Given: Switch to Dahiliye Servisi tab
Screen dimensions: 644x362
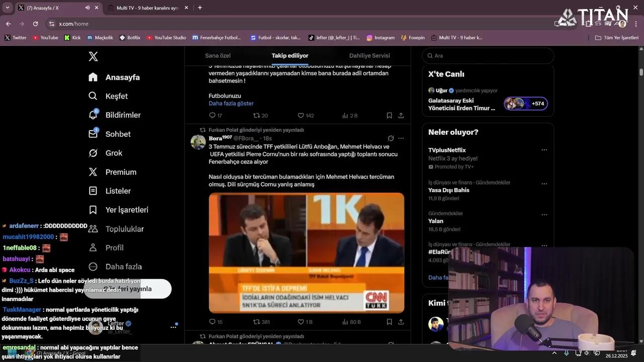Looking at the screenshot, I should tap(369, 56).
